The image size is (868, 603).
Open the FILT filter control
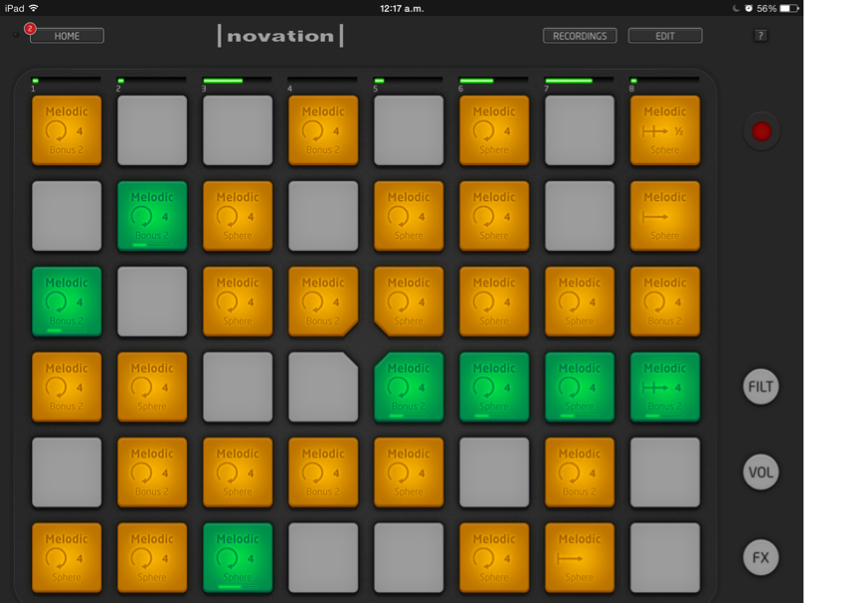[x=761, y=386]
